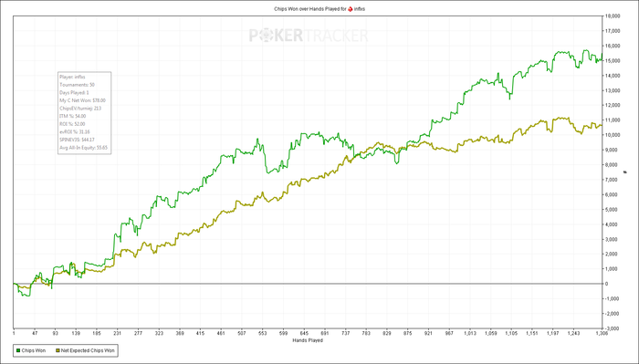Select the Chips Won legend label
The width and height of the screenshot is (639, 364).
click(x=34, y=350)
